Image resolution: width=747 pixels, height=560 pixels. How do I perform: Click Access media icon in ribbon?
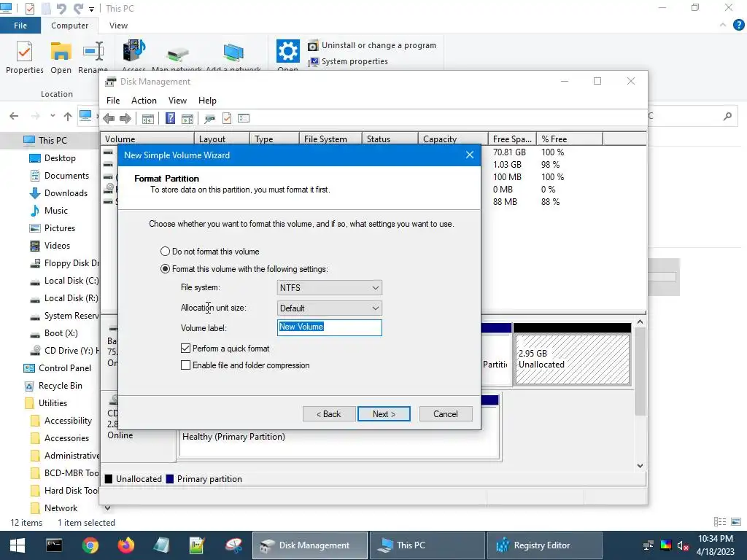pyautogui.click(x=134, y=51)
